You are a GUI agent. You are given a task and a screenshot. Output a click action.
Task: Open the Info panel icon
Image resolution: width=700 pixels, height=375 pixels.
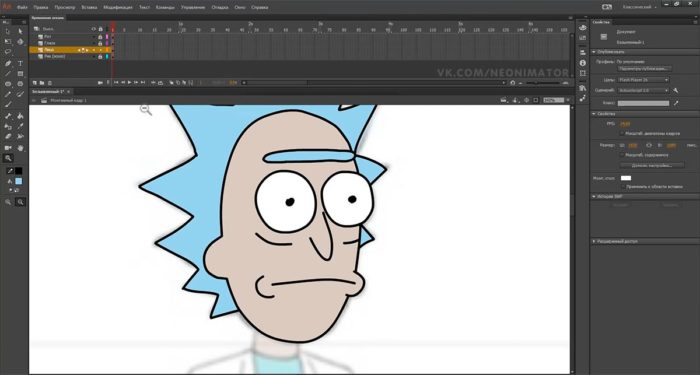583,63
